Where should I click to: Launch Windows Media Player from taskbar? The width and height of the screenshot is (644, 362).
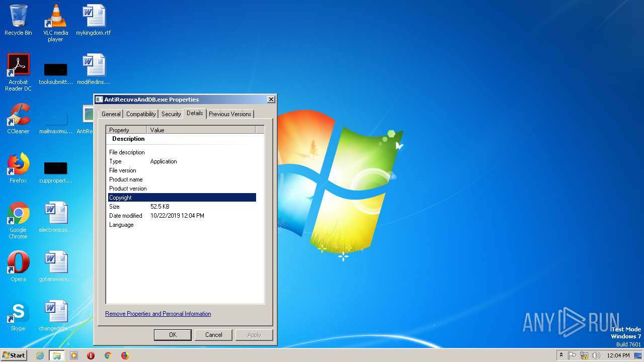(x=74, y=355)
